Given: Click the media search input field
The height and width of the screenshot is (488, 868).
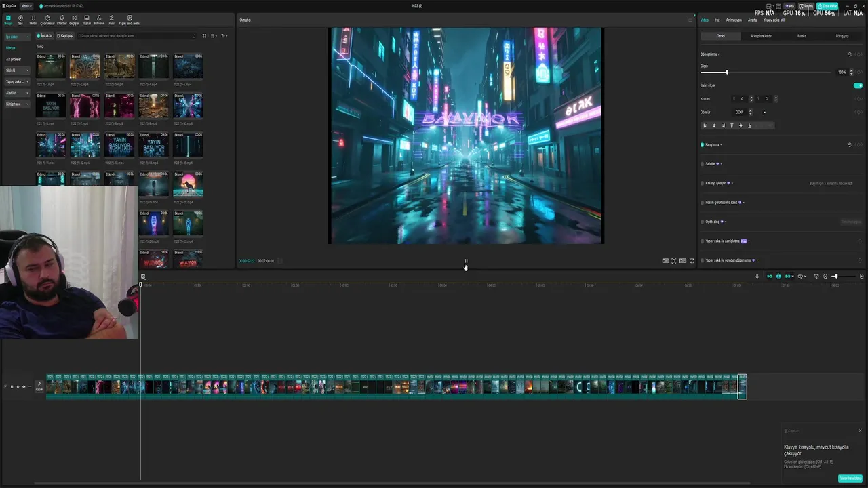Looking at the screenshot, I should (136, 36).
